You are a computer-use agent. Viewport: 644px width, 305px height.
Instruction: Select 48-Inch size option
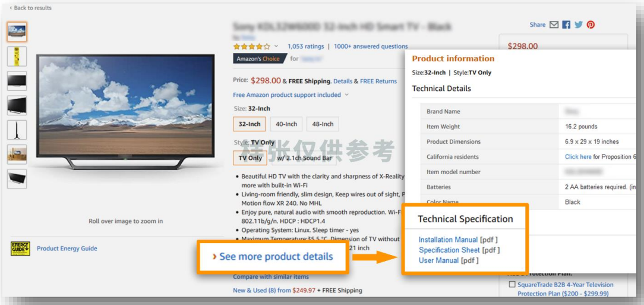(323, 124)
